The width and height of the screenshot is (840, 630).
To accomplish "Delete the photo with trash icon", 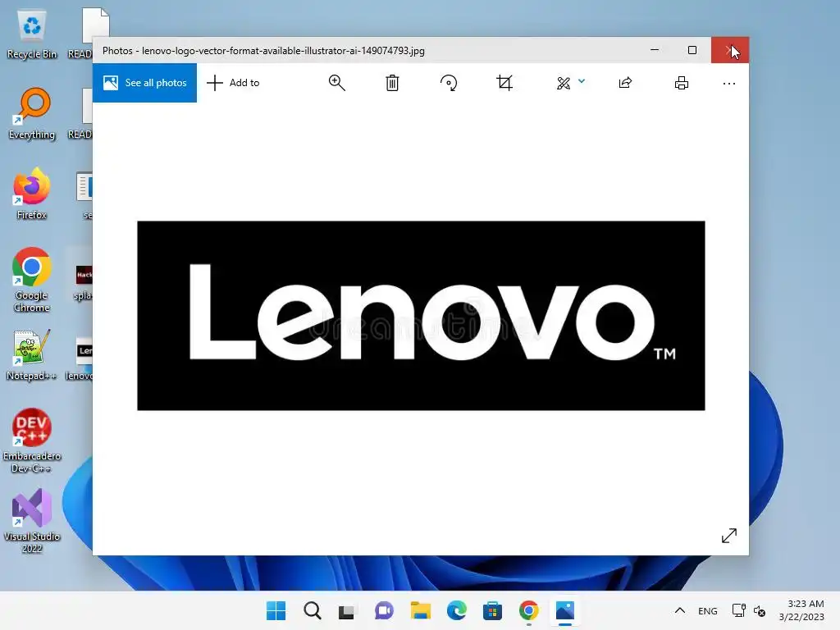I will point(392,83).
